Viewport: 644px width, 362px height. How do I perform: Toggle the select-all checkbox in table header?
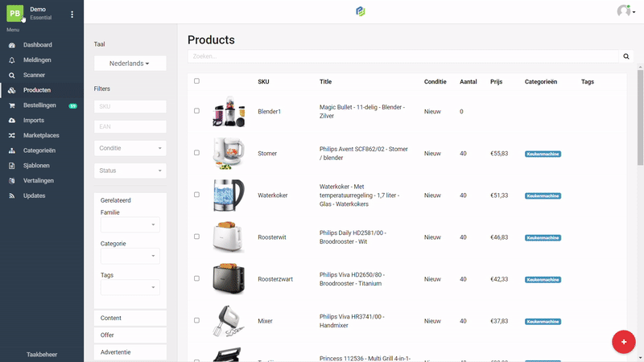(x=196, y=81)
